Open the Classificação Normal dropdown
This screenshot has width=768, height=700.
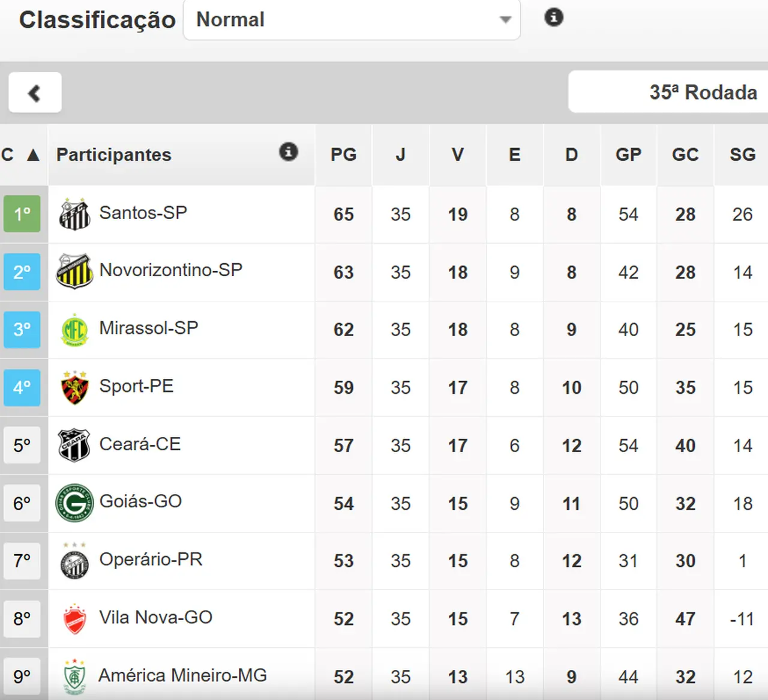coord(352,20)
